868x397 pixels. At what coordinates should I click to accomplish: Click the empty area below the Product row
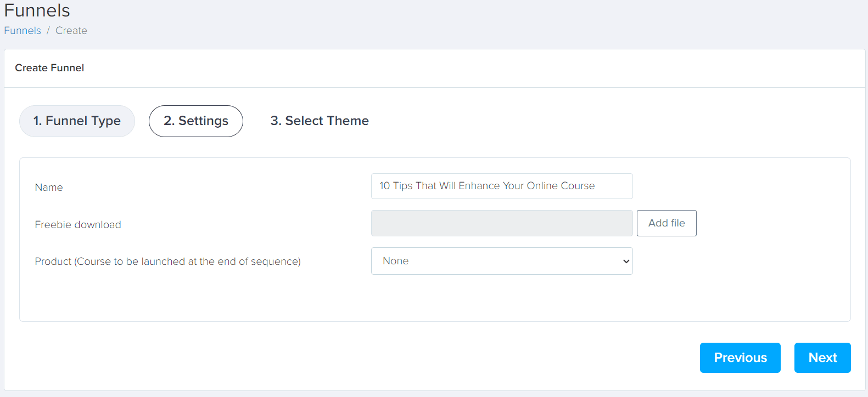click(434, 299)
